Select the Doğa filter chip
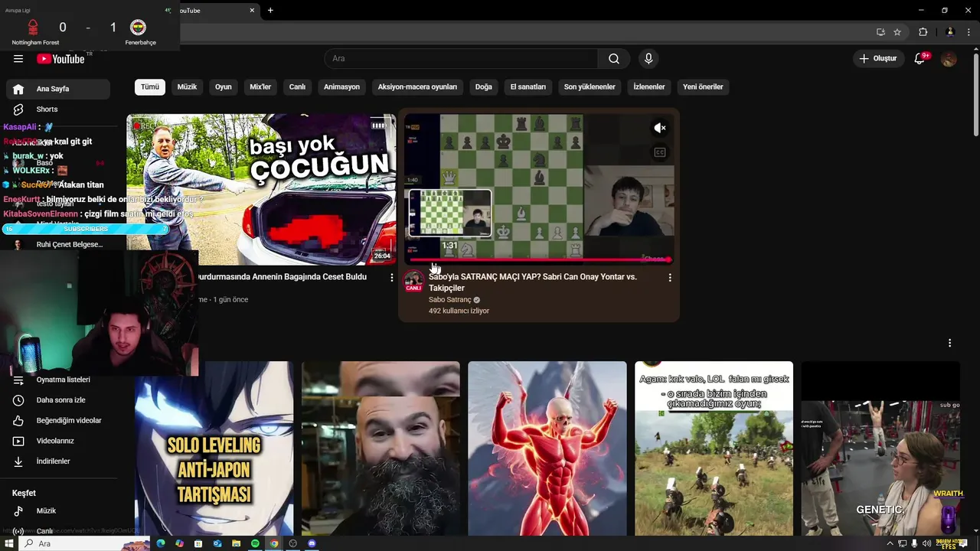The height and width of the screenshot is (551, 980). 484,86
